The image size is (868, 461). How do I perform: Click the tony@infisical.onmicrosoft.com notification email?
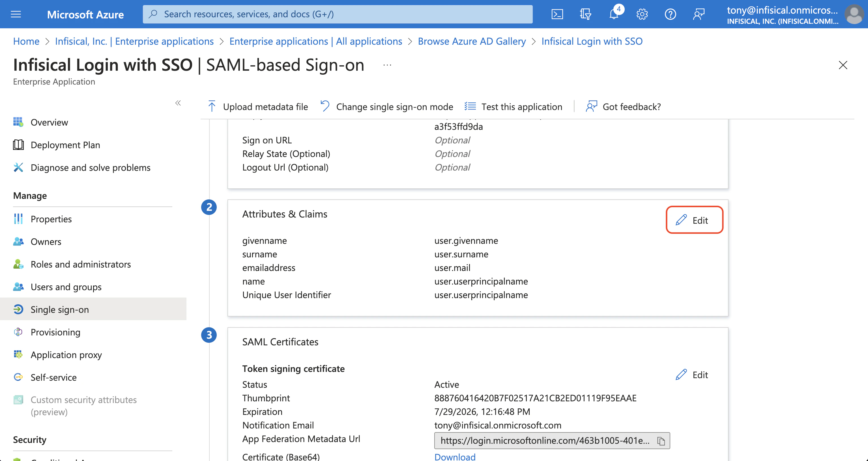coord(498,425)
